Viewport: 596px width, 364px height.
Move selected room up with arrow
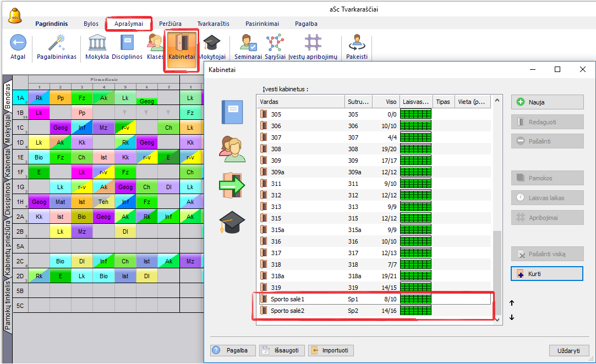click(x=512, y=303)
